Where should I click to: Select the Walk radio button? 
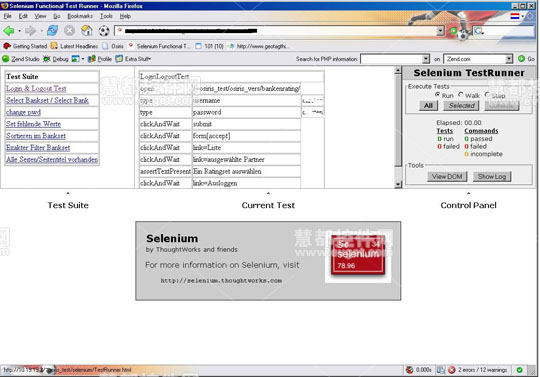[461, 94]
